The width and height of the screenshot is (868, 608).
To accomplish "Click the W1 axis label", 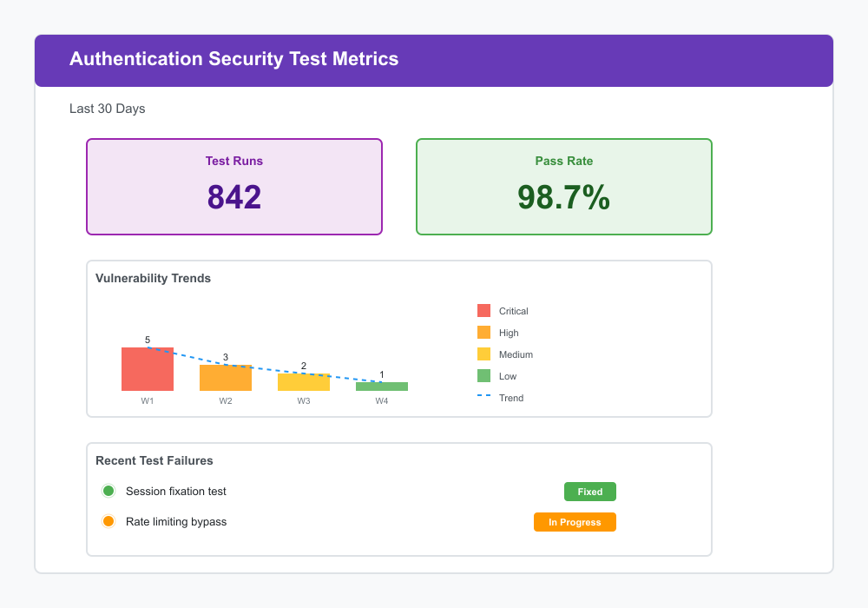I will pos(148,401).
